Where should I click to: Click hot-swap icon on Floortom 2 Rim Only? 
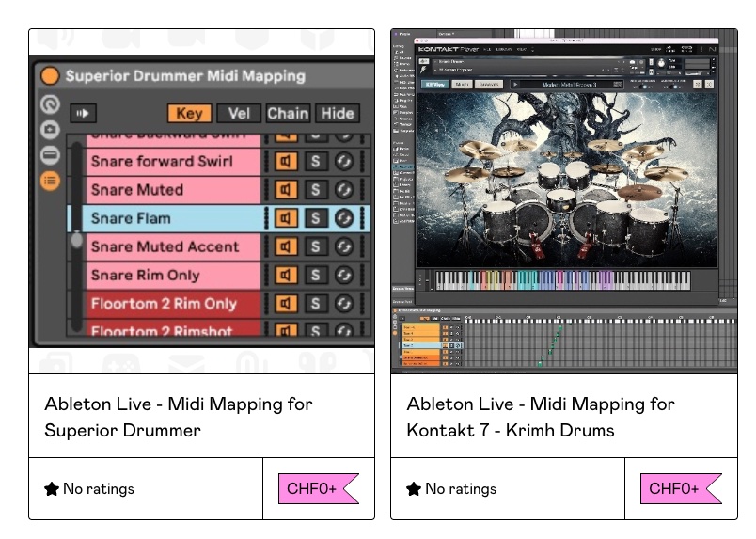coord(344,304)
